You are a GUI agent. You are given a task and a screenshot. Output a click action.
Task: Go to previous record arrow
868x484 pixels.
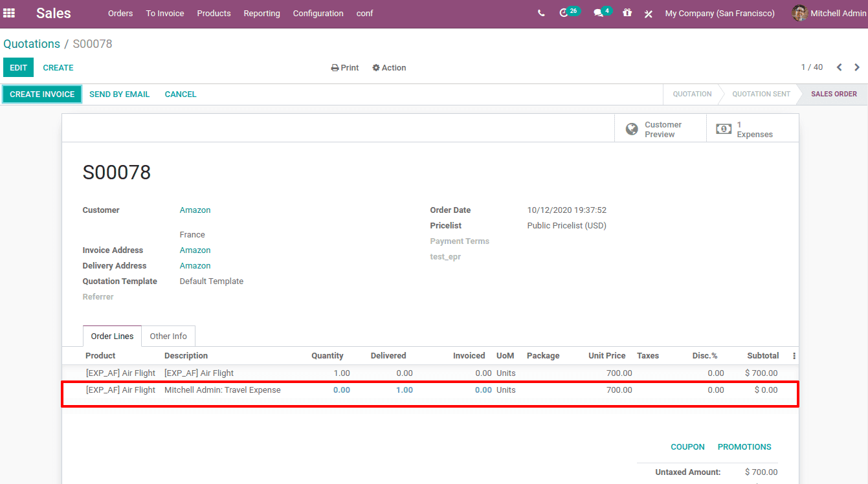[840, 67]
